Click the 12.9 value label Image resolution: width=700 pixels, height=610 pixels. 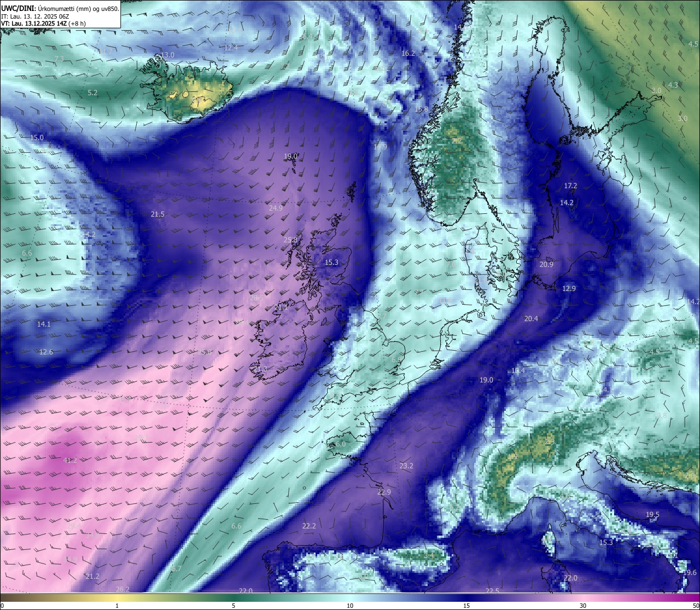click(569, 288)
